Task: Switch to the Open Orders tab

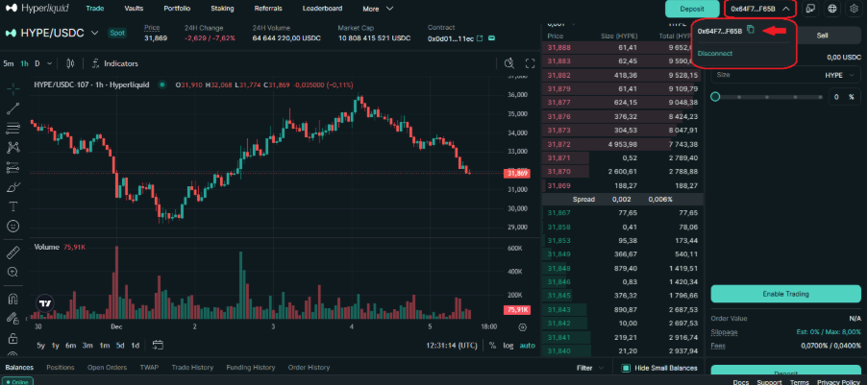Action: tap(107, 368)
